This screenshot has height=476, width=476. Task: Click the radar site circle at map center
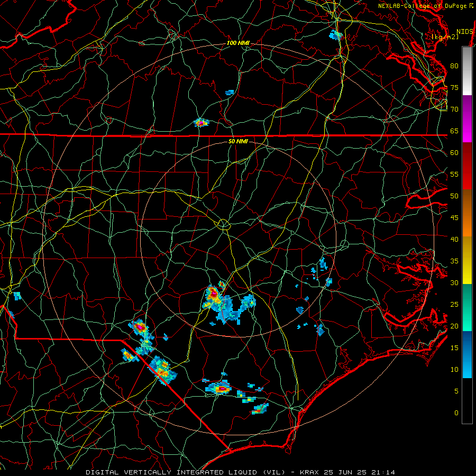click(223, 225)
